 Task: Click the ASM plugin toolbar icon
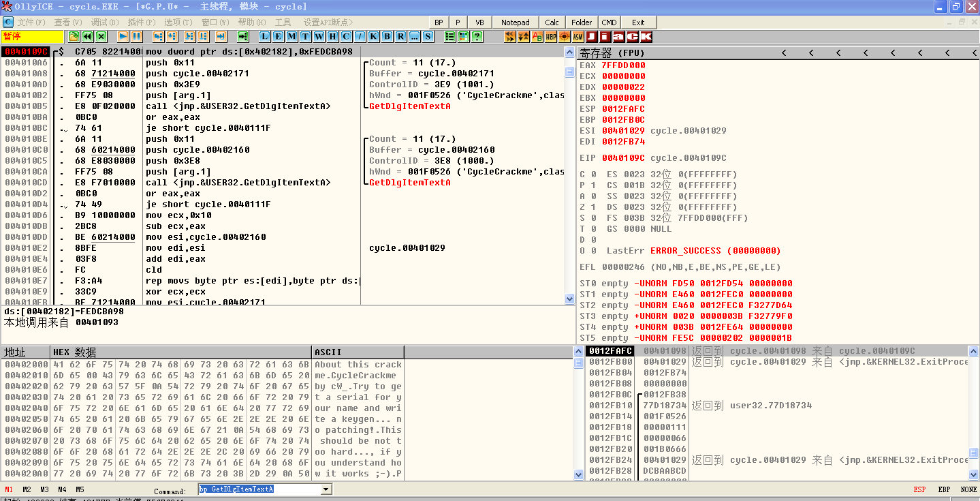pos(578,36)
